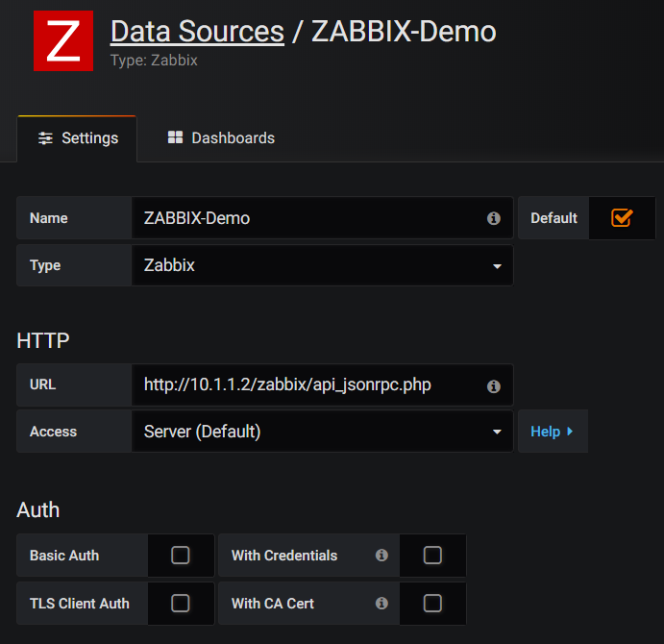Click the red Zabbix logo icon
This screenshot has width=664, height=644.
[x=63, y=40]
